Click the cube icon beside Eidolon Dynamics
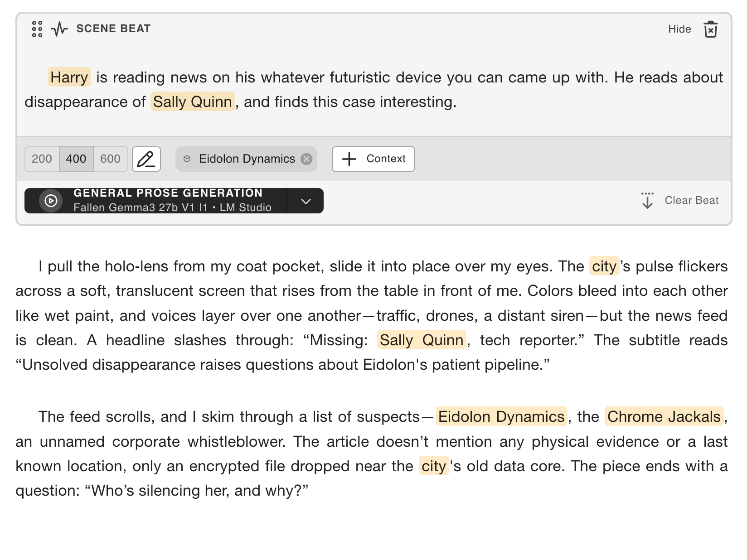The height and width of the screenshot is (560, 747). tap(187, 159)
